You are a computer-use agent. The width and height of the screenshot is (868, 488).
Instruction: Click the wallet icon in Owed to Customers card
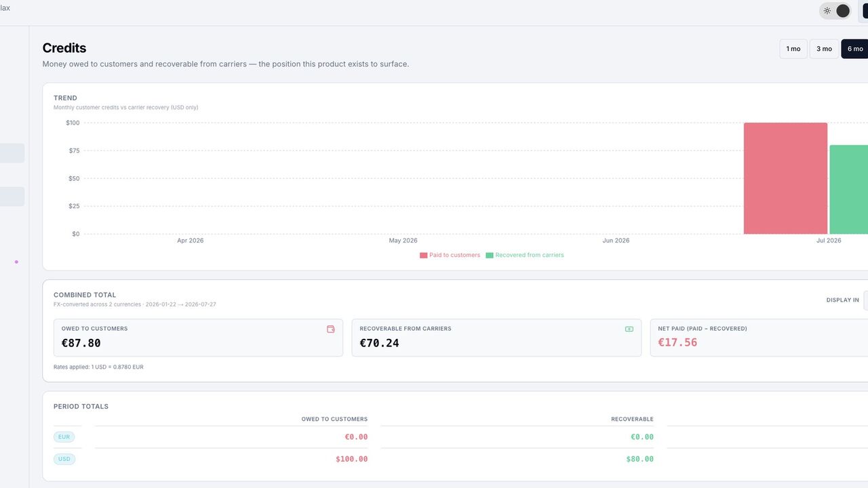point(331,329)
